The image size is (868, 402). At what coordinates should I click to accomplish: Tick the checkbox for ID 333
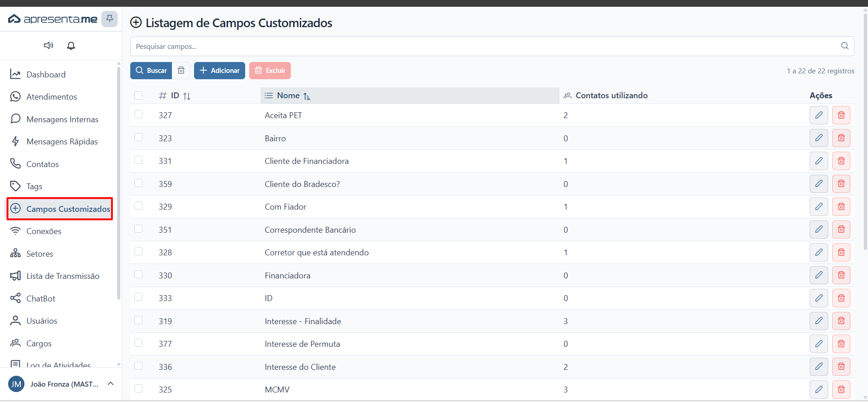138,297
